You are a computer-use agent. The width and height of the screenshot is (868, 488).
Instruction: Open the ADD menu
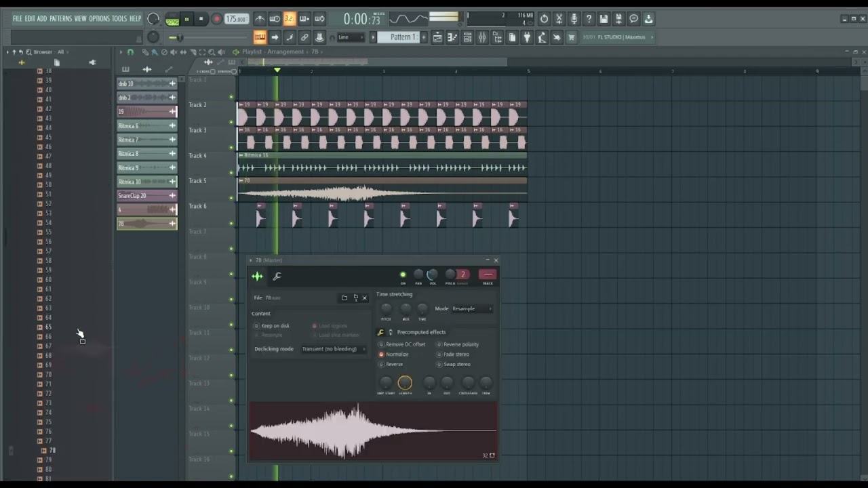42,18
